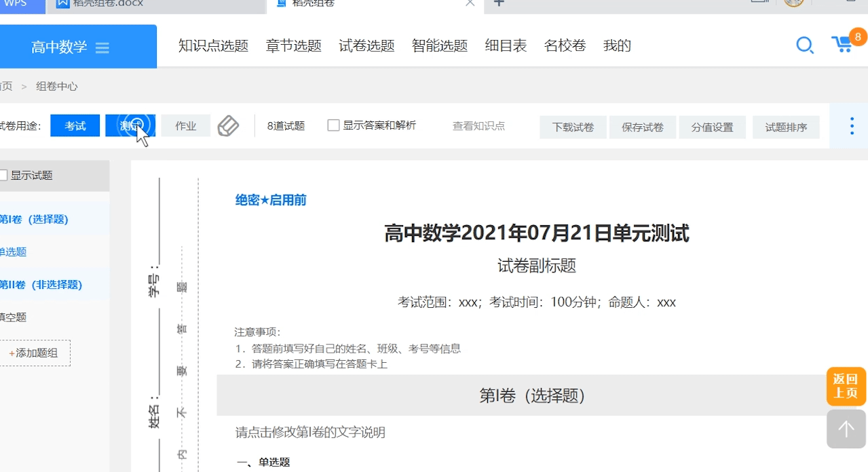
Task: Click 试题排序 button
Action: click(786, 127)
